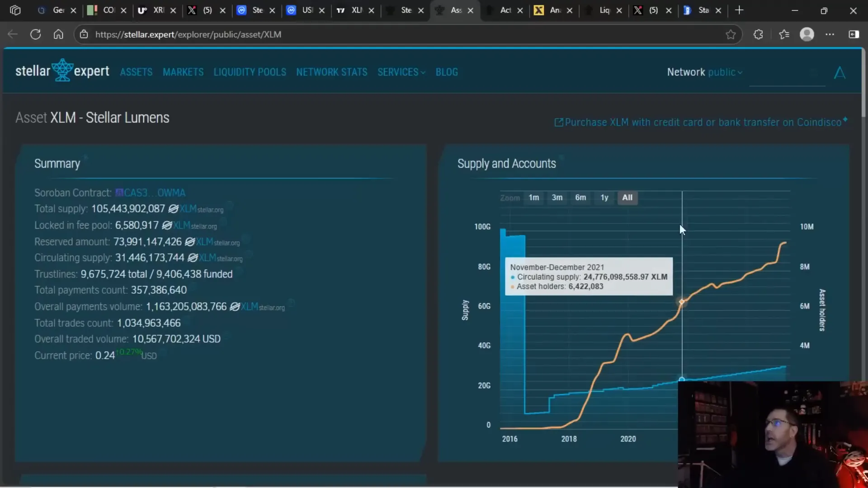This screenshot has height=488, width=868.
Task: Open workspaces icon at top left
Action: pyautogui.click(x=15, y=10)
